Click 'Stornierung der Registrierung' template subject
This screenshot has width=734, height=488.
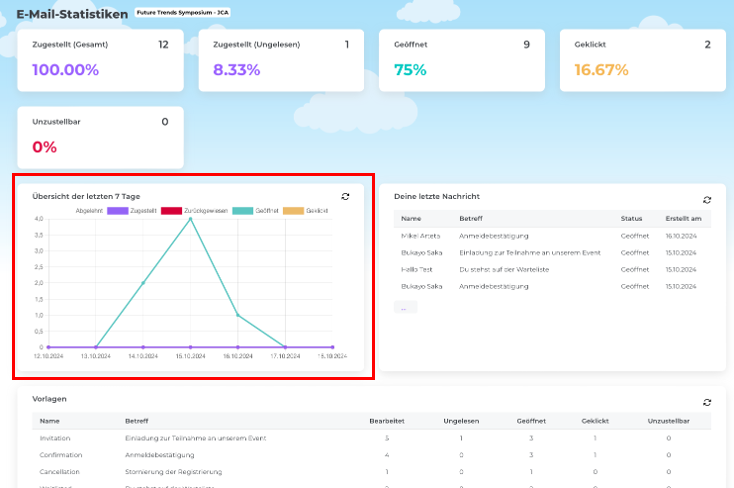pyautogui.click(x=173, y=472)
